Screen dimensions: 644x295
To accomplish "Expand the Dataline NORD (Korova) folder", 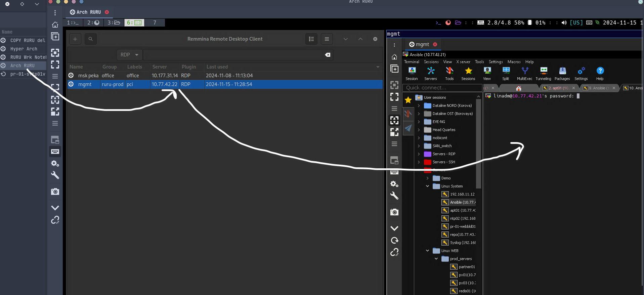I will click(x=419, y=106).
